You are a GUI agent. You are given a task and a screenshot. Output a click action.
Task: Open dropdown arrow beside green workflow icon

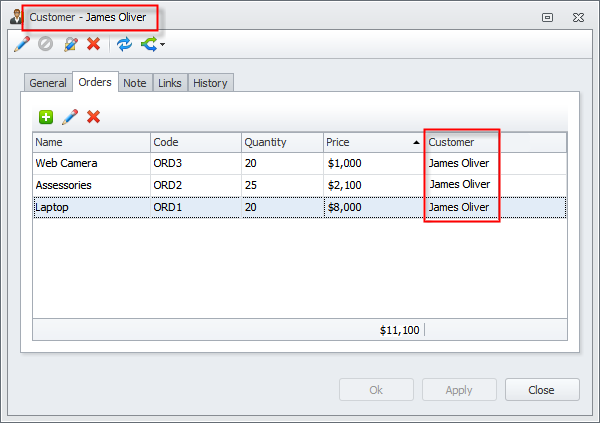[x=162, y=45]
